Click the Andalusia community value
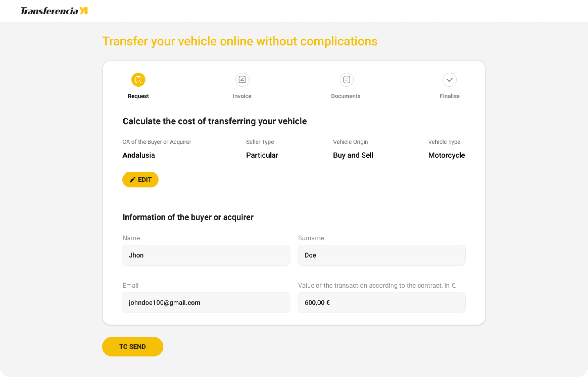The height and width of the screenshot is (377, 588). (139, 155)
